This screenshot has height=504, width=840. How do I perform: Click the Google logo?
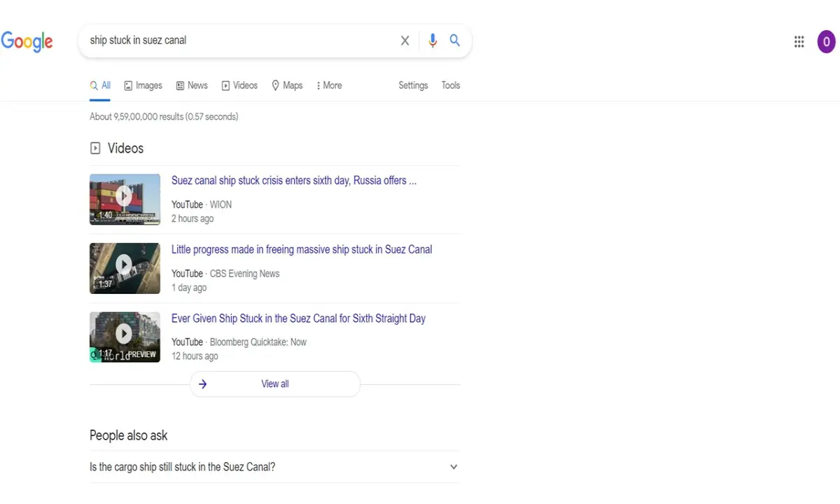pyautogui.click(x=27, y=41)
